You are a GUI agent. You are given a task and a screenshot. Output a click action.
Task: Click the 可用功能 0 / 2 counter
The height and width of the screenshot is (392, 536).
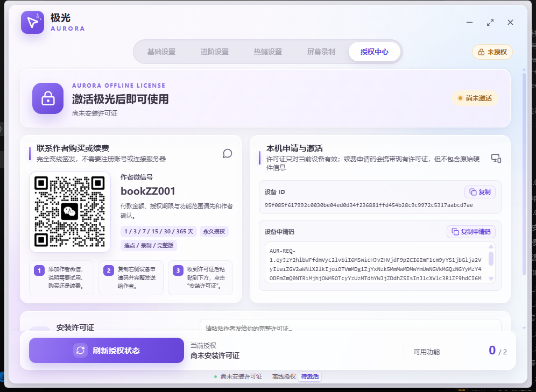(460, 351)
